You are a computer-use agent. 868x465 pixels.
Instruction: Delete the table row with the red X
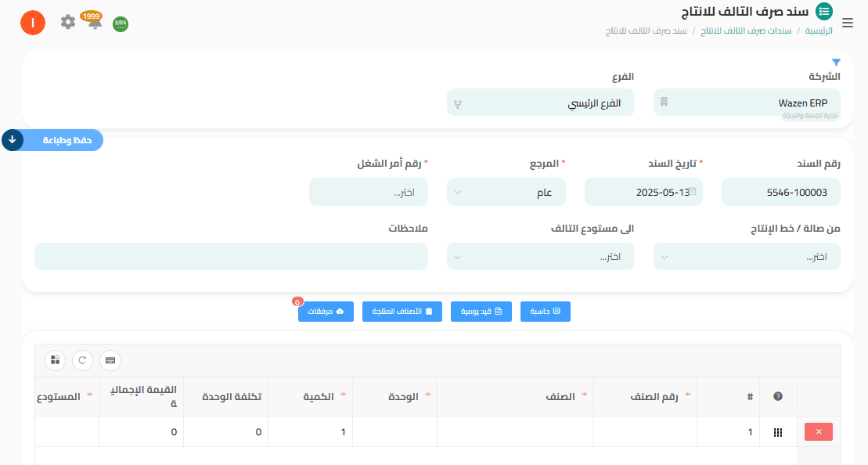point(818,431)
